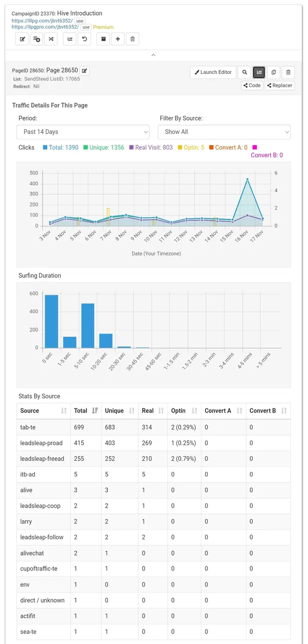
Task: Click the 16 Nov peak data point
Action: click(247, 179)
